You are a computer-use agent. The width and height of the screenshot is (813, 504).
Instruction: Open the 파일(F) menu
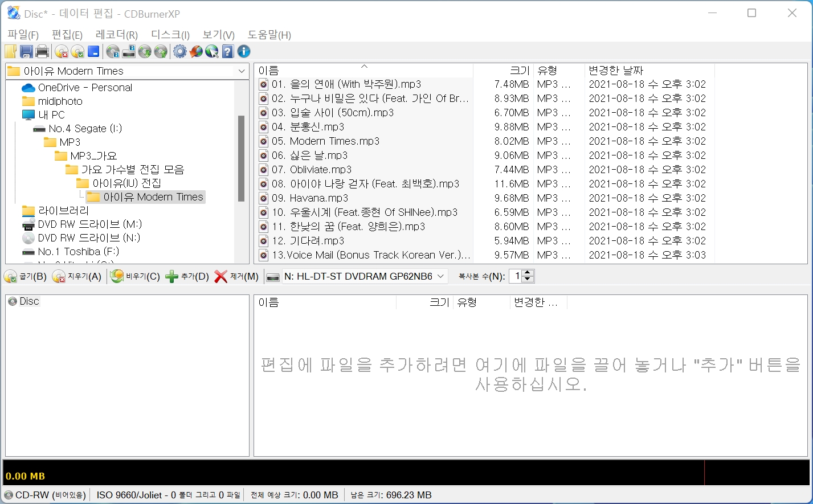[x=23, y=35]
